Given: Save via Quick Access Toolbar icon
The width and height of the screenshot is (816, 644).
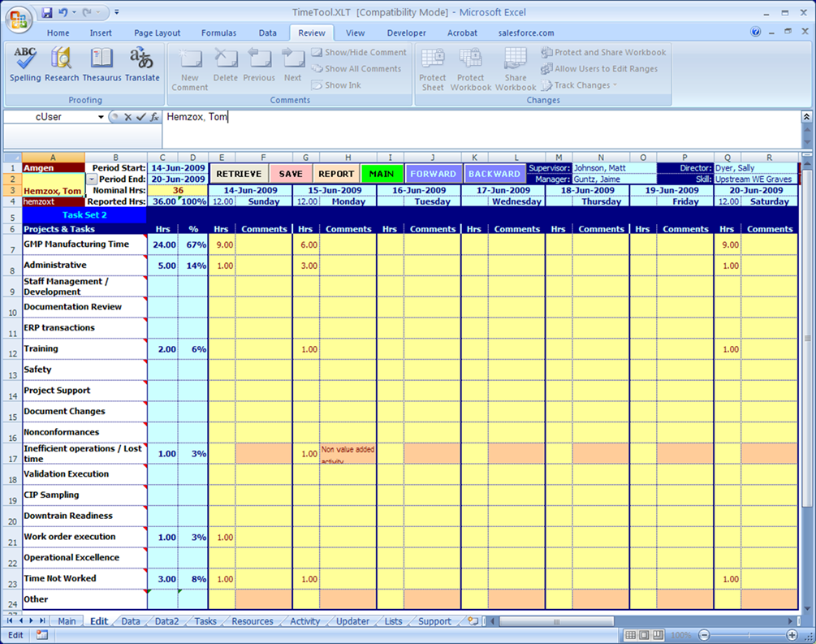Looking at the screenshot, I should coord(47,12).
